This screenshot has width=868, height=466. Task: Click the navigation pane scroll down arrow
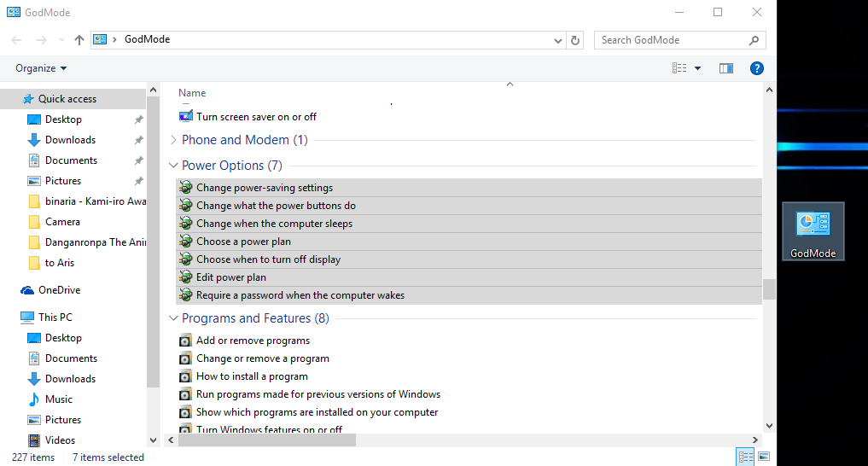click(154, 440)
